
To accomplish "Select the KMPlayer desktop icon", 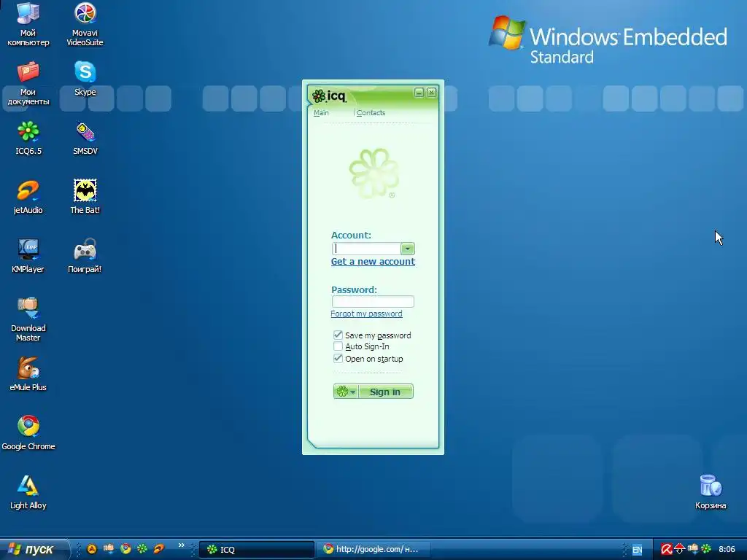I will tap(28, 256).
